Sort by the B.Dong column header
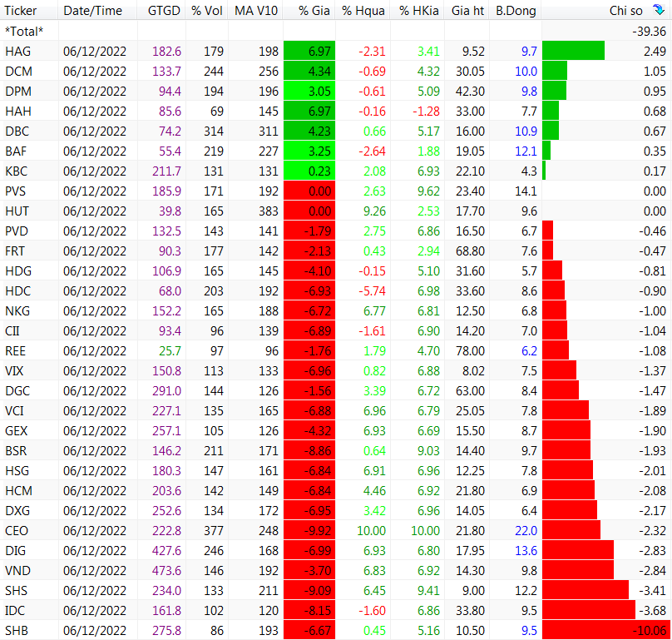Viewport: 672px width, 640px height. (516, 10)
